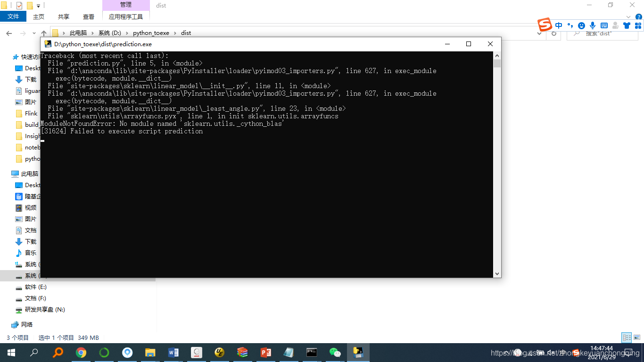Screen dimensions: 644x362
Task: Open the Sogou soft keyboard
Action: (x=604, y=25)
